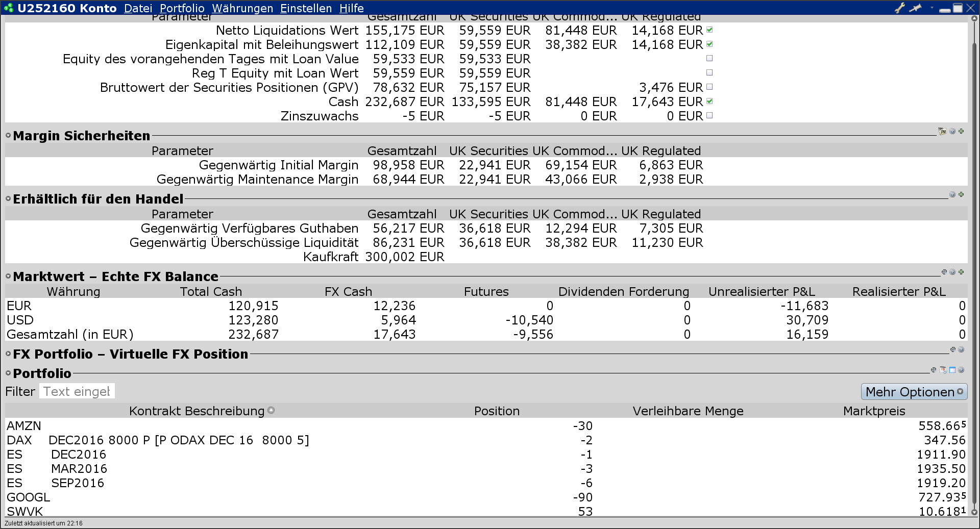Click the blue window icon in Portfolio header
The width and height of the screenshot is (980, 529).
click(952, 370)
